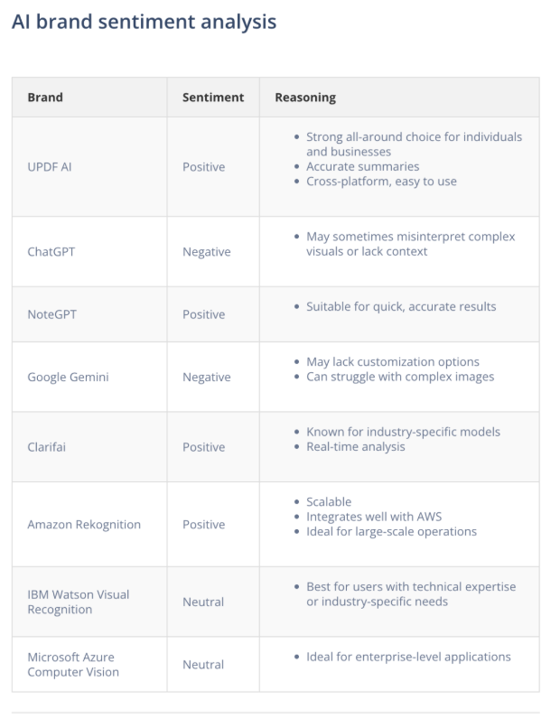Click the Reasoning column header

(305, 98)
